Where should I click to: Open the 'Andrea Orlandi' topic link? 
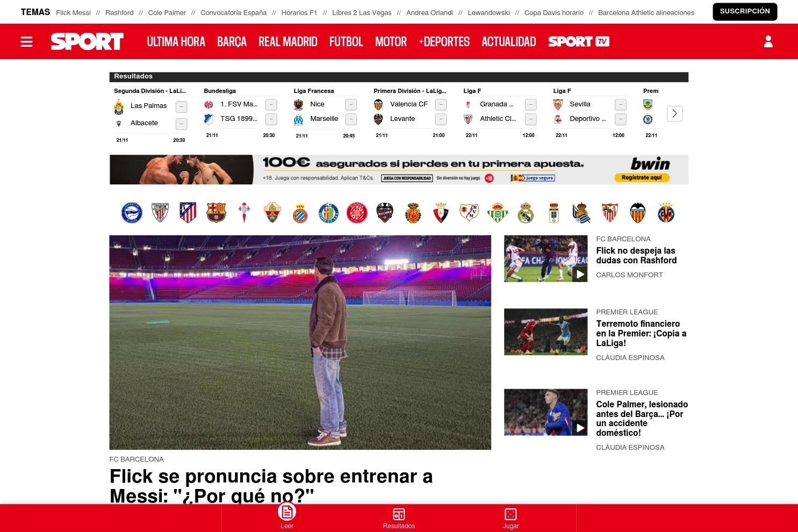(x=429, y=12)
